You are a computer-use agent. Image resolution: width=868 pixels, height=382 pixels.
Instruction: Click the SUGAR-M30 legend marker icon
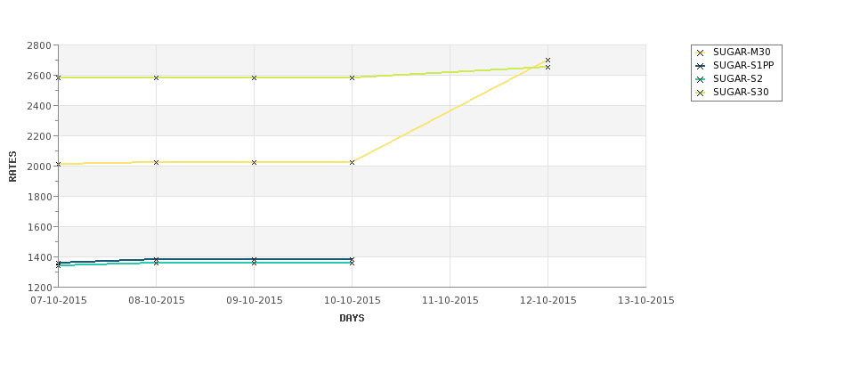701,53
